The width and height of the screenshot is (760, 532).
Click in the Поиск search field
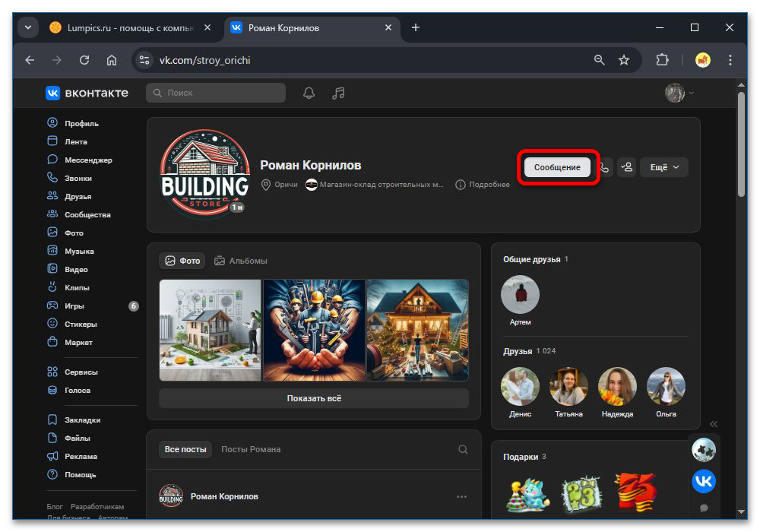216,93
